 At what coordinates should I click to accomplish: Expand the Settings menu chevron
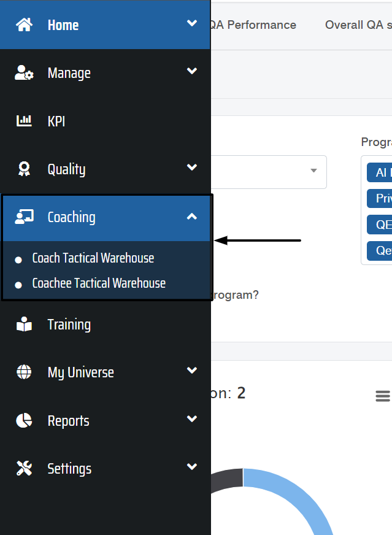192,466
